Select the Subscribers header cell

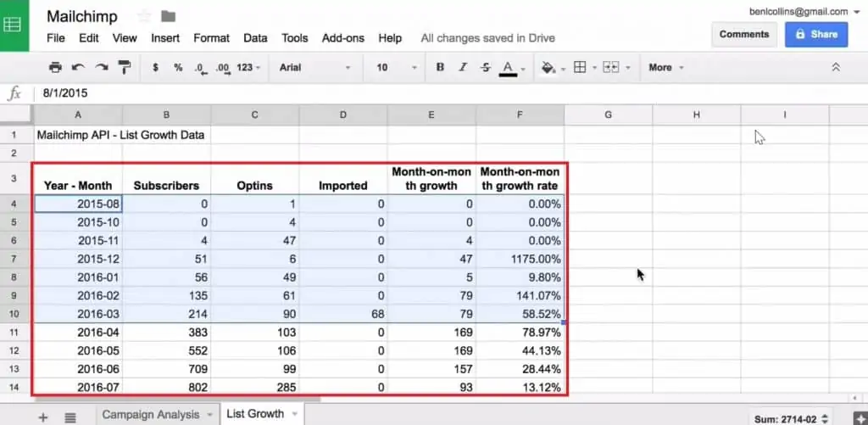pyautogui.click(x=167, y=178)
